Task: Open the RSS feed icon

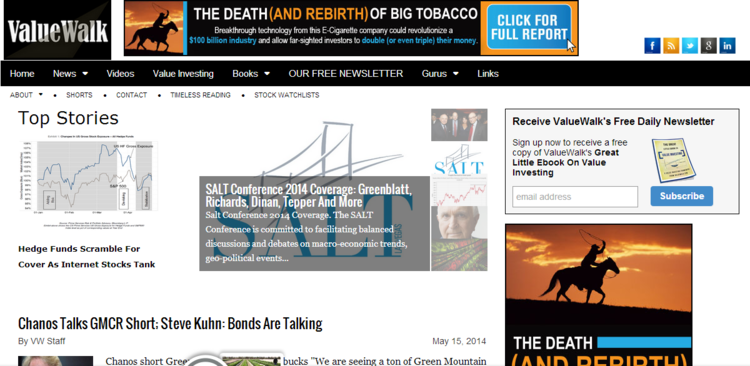Action: 671,45
